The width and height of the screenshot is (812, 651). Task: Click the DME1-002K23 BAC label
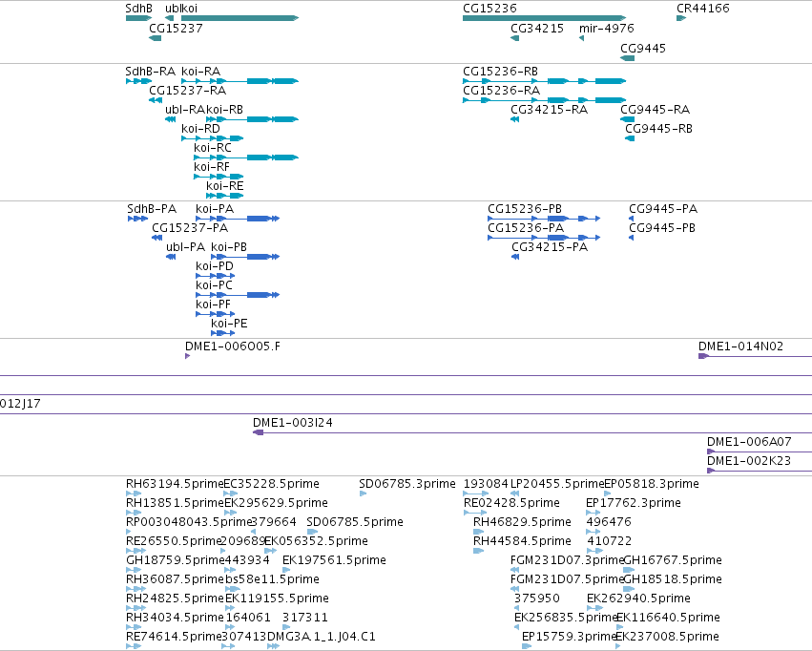coord(749,461)
